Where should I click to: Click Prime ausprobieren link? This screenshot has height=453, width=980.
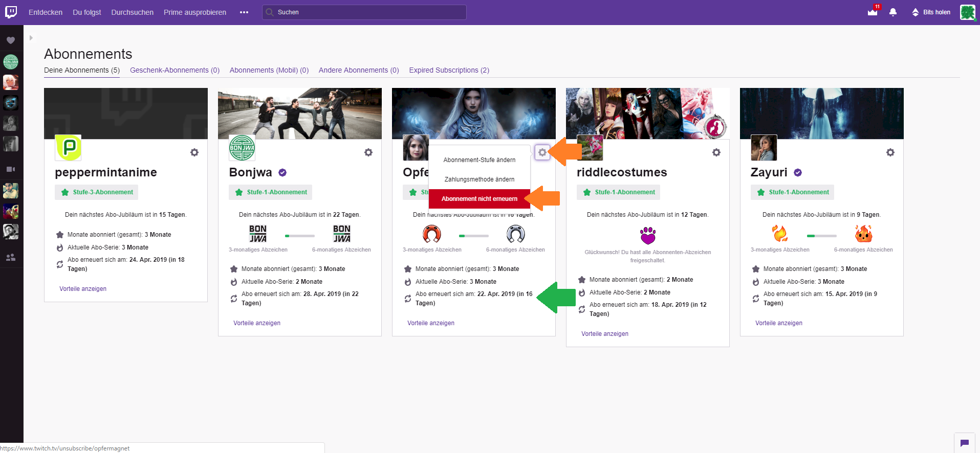click(195, 12)
